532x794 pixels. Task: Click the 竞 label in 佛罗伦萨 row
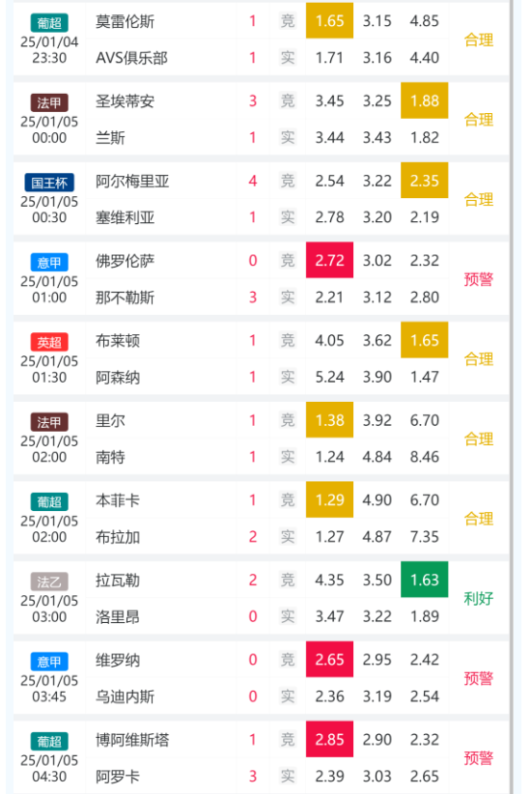coord(288,260)
